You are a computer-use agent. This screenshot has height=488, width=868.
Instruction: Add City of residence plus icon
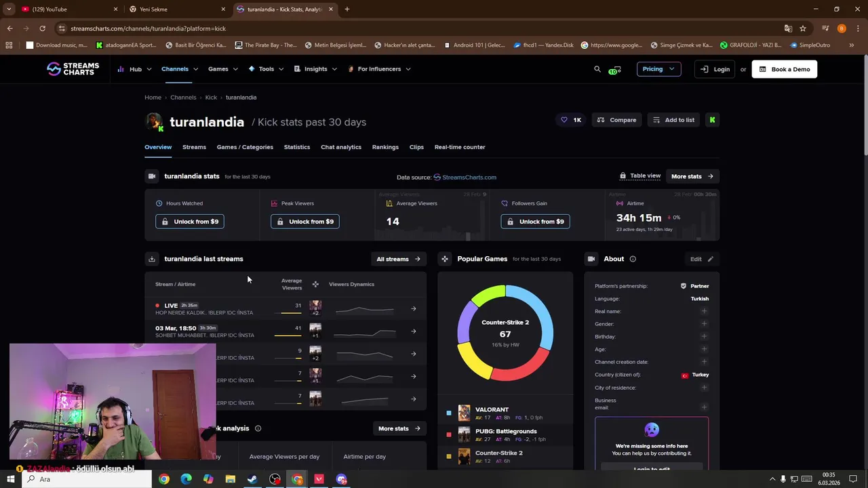click(704, 388)
